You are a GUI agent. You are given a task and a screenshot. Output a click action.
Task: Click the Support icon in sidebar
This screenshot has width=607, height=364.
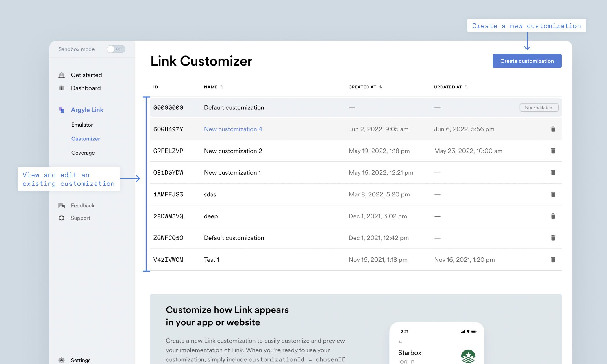[62, 218]
